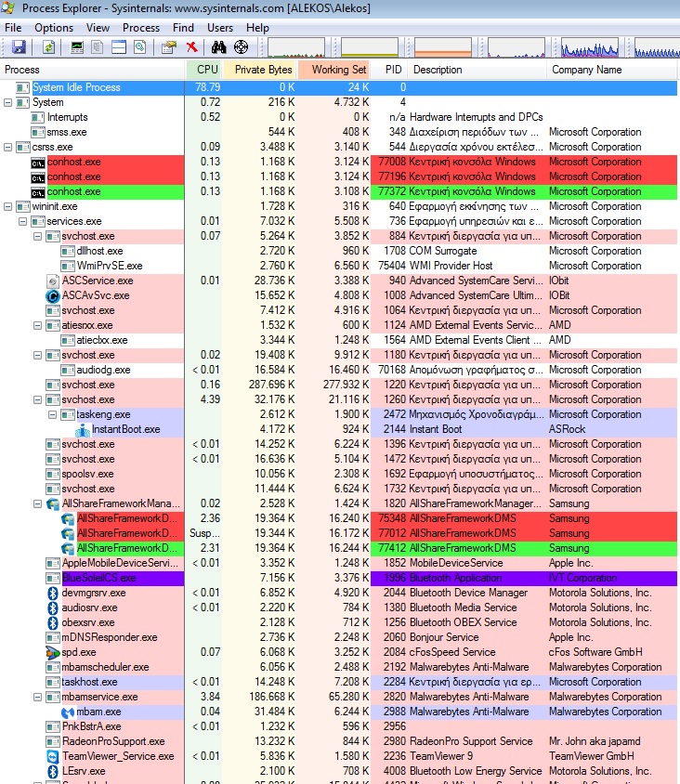Click the green-highlighted AllShareFrameworkD... icon
The height and width of the screenshot is (784, 680).
[68, 548]
